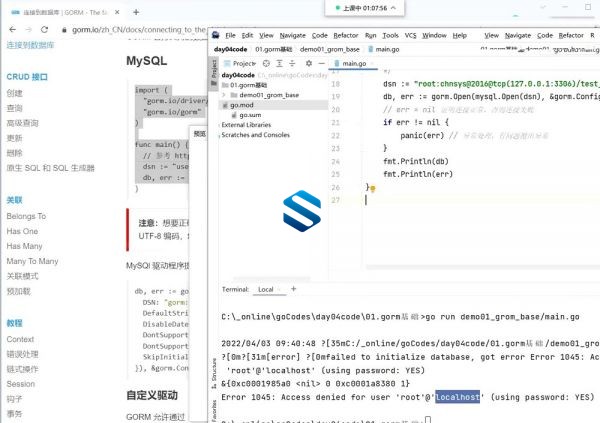This screenshot has height=423, width=600.
Task: Open 连接到数据库 link in docs sidebar
Action: [30, 45]
